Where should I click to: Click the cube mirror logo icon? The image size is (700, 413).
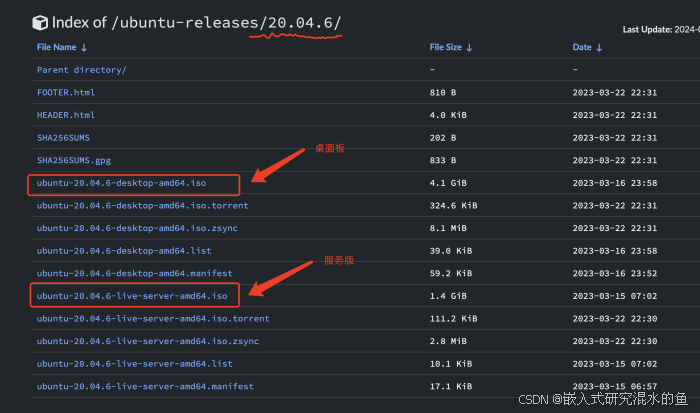(x=40, y=23)
